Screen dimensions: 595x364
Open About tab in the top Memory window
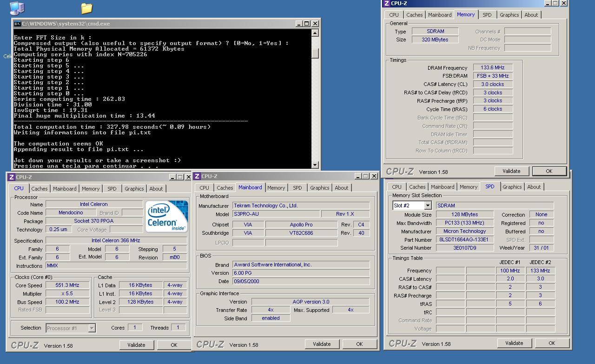(x=531, y=15)
